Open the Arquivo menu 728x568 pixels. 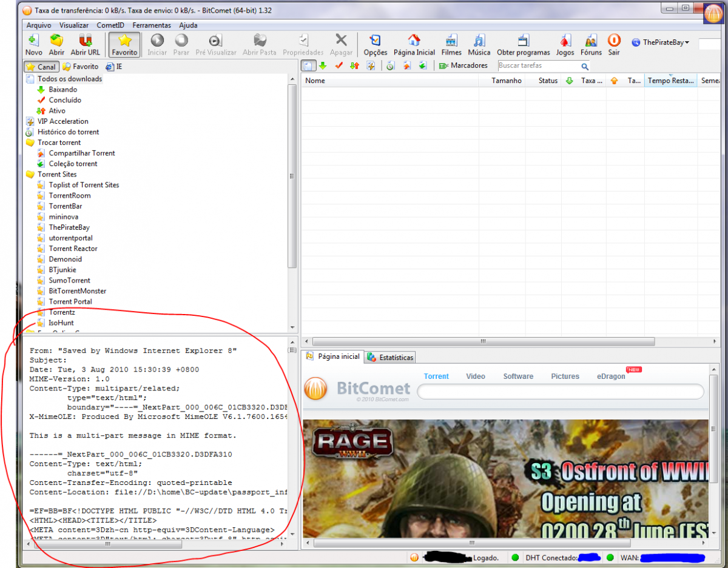click(x=39, y=25)
